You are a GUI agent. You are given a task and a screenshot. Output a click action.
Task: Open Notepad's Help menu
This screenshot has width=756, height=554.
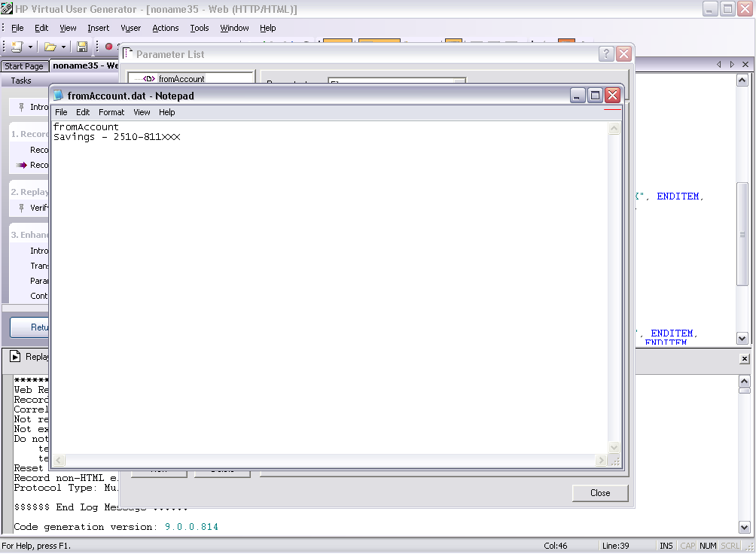click(x=167, y=112)
